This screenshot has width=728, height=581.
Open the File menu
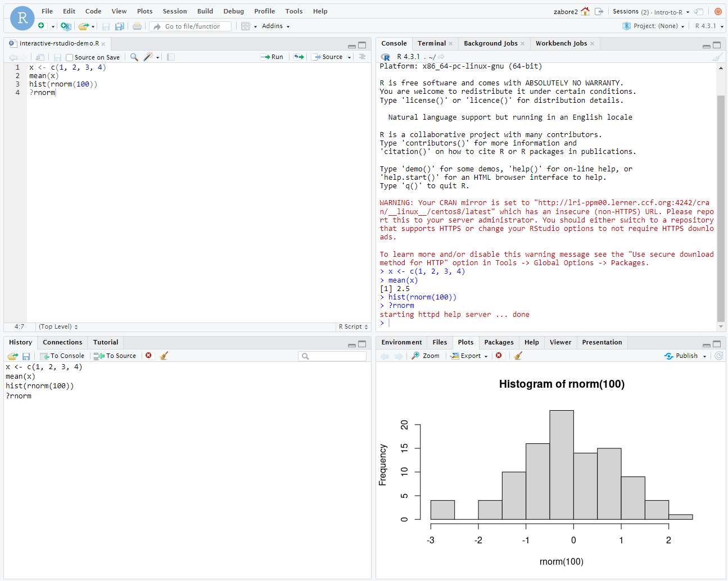tap(47, 11)
